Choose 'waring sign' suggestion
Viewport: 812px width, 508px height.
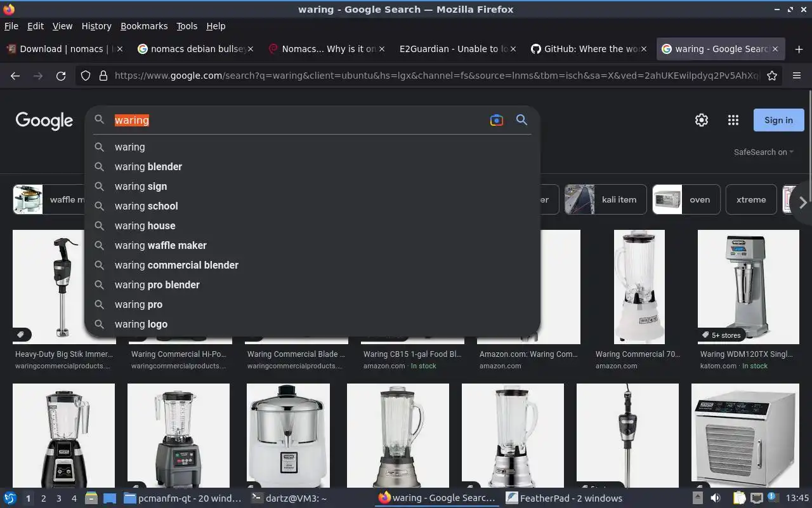click(x=312, y=186)
